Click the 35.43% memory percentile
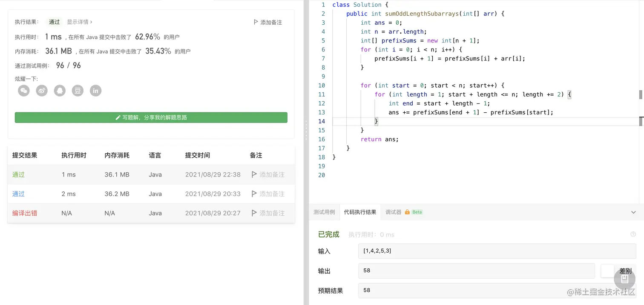The width and height of the screenshot is (644, 305). point(158,51)
